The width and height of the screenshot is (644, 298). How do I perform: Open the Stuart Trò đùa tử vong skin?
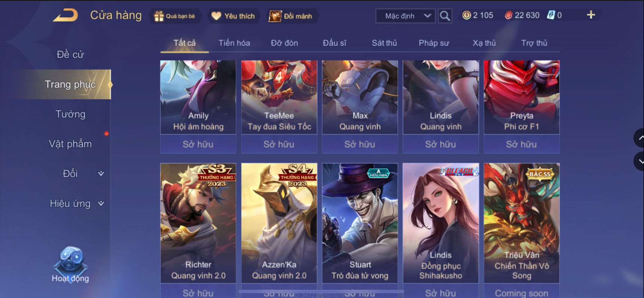click(x=360, y=223)
